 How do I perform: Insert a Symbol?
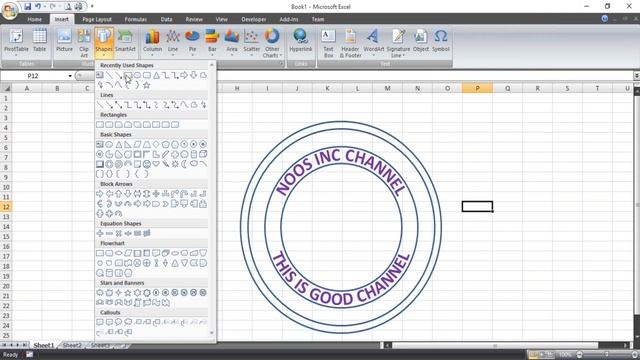coord(440,41)
